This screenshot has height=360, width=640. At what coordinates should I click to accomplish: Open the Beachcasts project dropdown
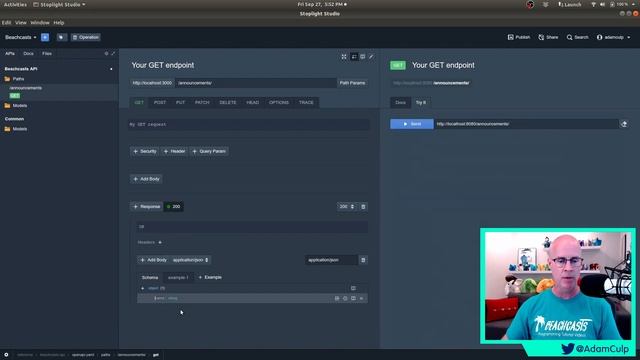20,37
